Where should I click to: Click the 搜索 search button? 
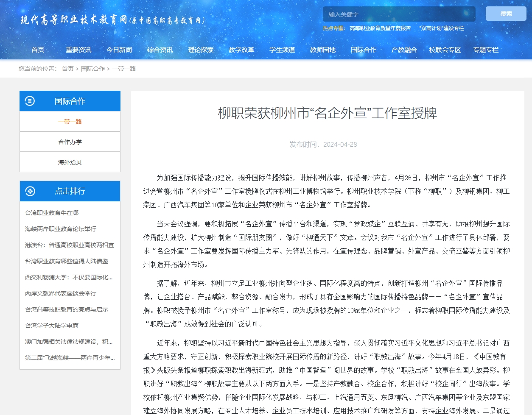[506, 14]
